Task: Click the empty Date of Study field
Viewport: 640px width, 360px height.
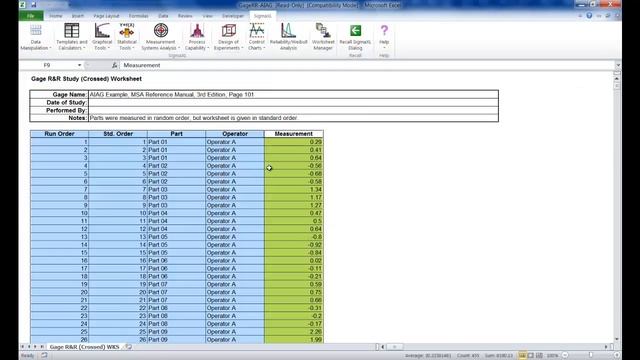Action: click(293, 102)
